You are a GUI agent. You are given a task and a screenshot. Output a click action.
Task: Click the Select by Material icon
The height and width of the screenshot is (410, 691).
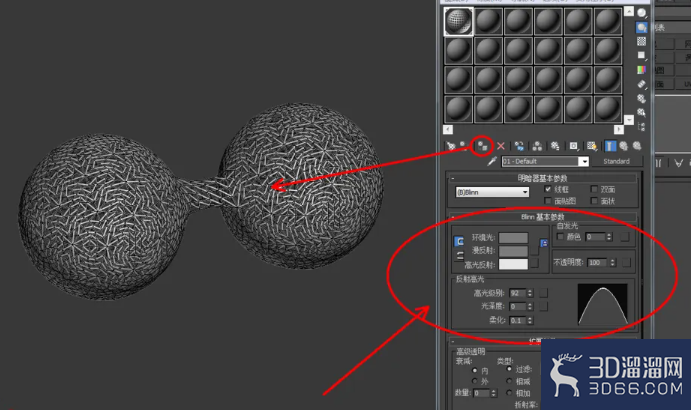click(642, 112)
